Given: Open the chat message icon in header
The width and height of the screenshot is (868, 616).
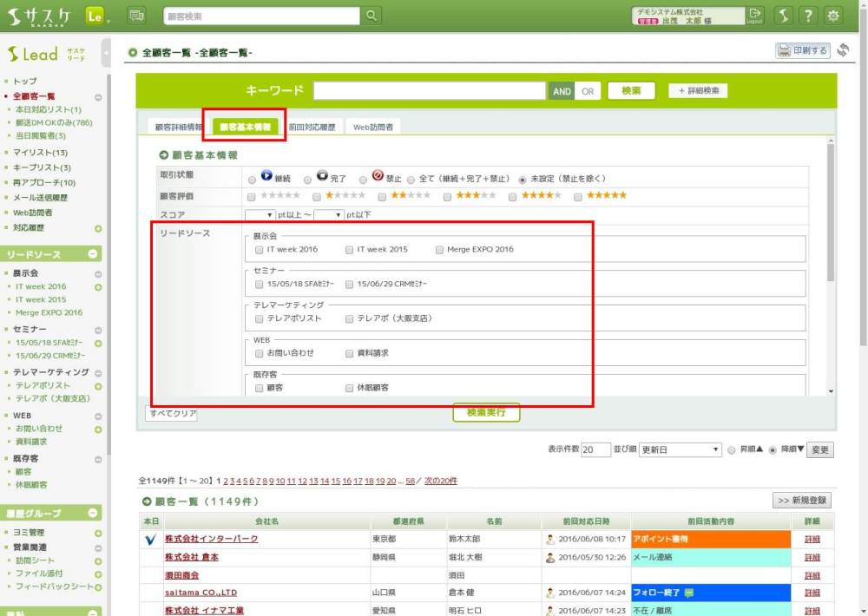Looking at the screenshot, I should pos(136,16).
